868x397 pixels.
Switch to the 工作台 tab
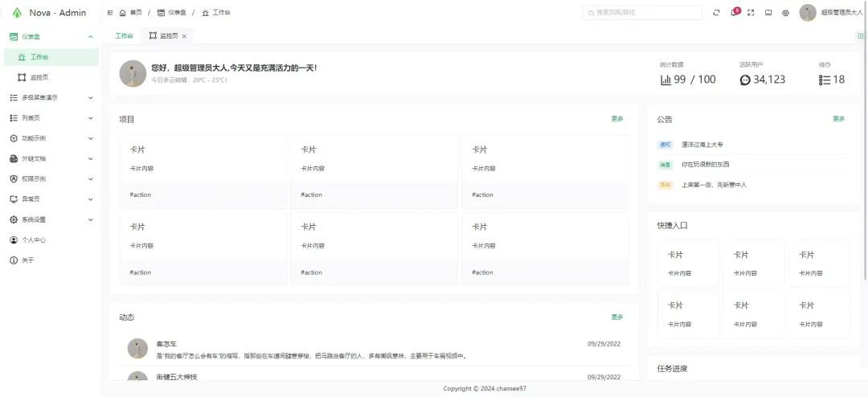(x=124, y=36)
